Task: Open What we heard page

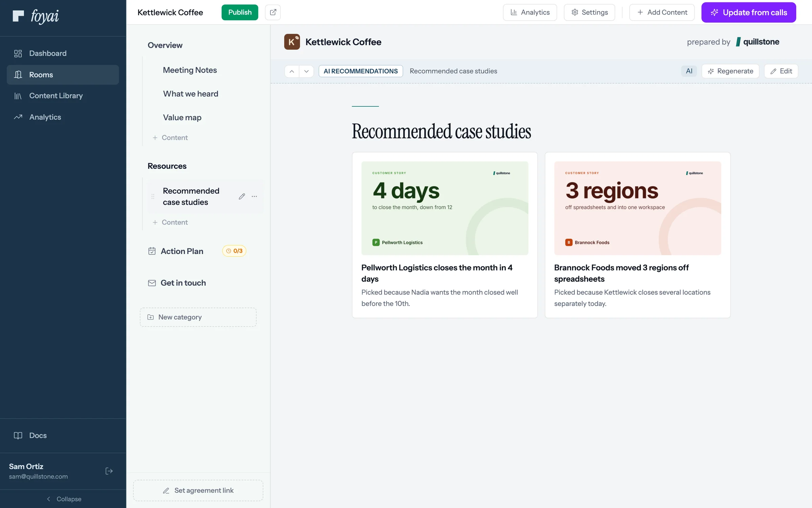Action: point(190,94)
